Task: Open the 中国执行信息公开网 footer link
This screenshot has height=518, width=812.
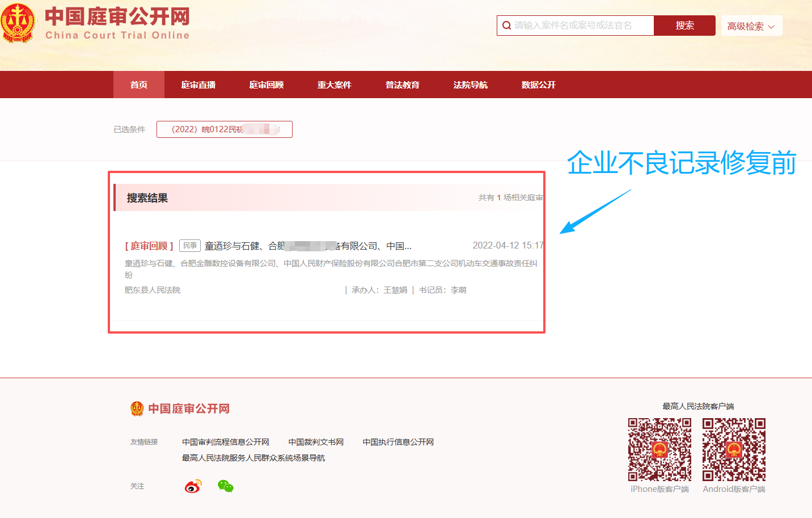Action: [398, 441]
